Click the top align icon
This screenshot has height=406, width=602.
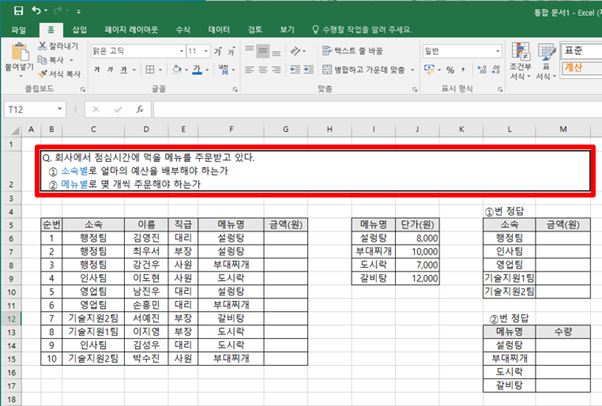click(250, 50)
